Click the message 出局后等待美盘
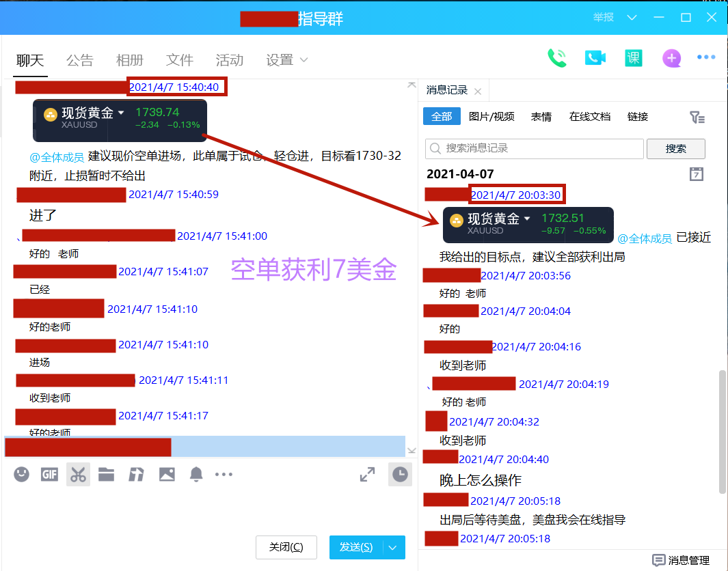 tap(532, 520)
